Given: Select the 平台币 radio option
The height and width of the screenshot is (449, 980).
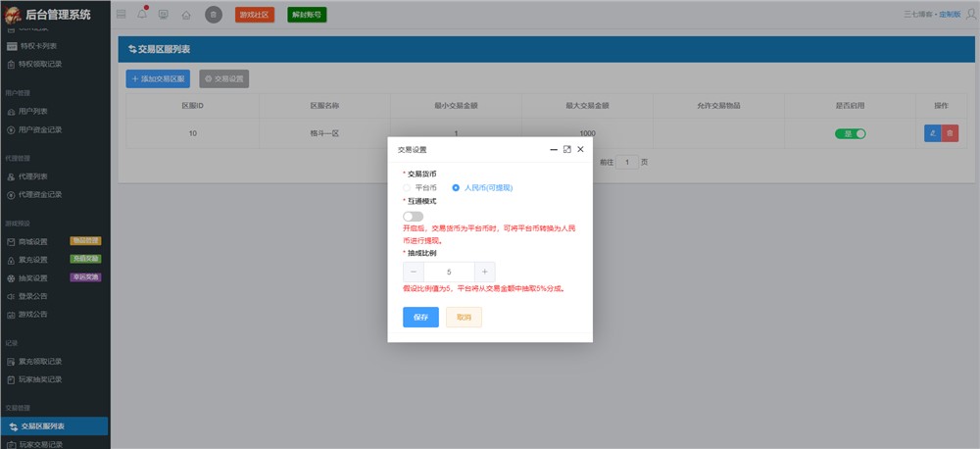Looking at the screenshot, I should coord(408,186).
